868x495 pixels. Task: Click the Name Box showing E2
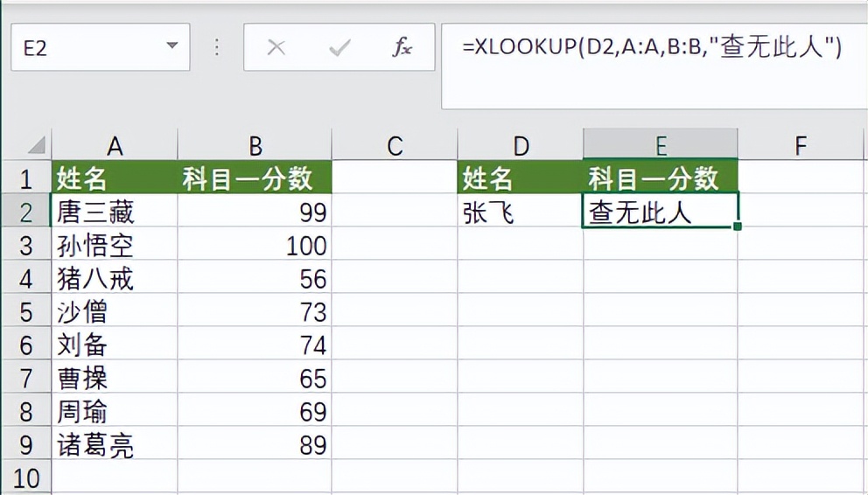101,47
